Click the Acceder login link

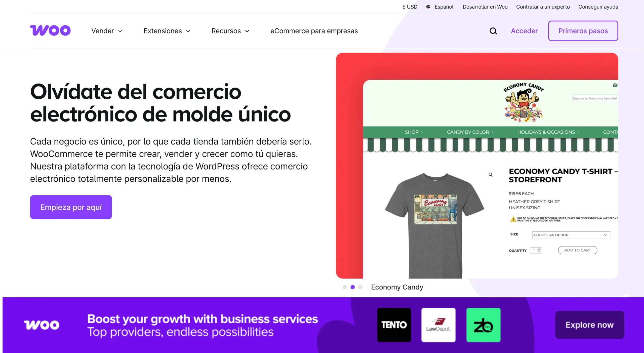coord(525,30)
